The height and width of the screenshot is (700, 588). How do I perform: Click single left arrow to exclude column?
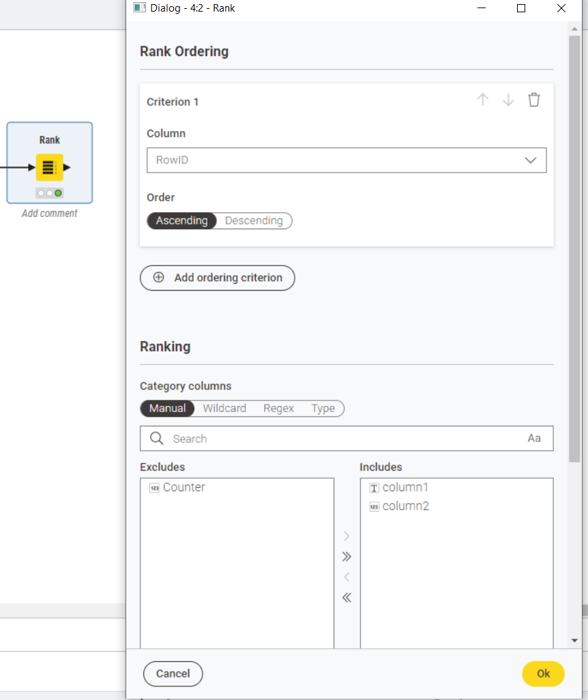[x=347, y=577]
